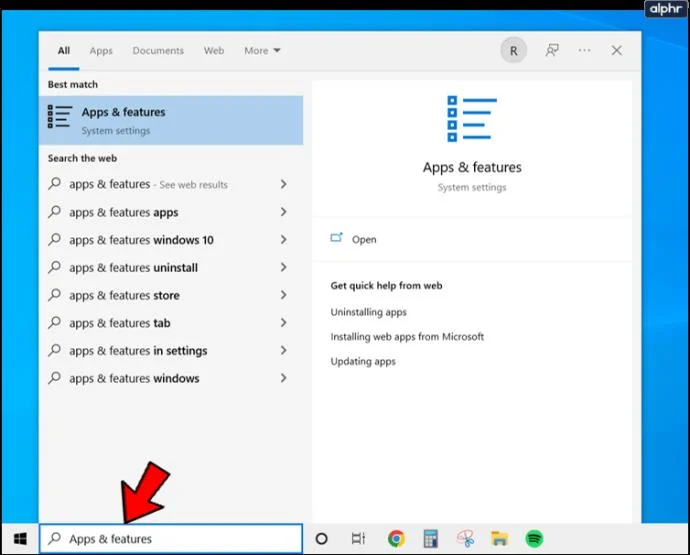Open 'Installing web apps from Microsoft' link
This screenshot has width=690, height=555.
pyautogui.click(x=407, y=337)
